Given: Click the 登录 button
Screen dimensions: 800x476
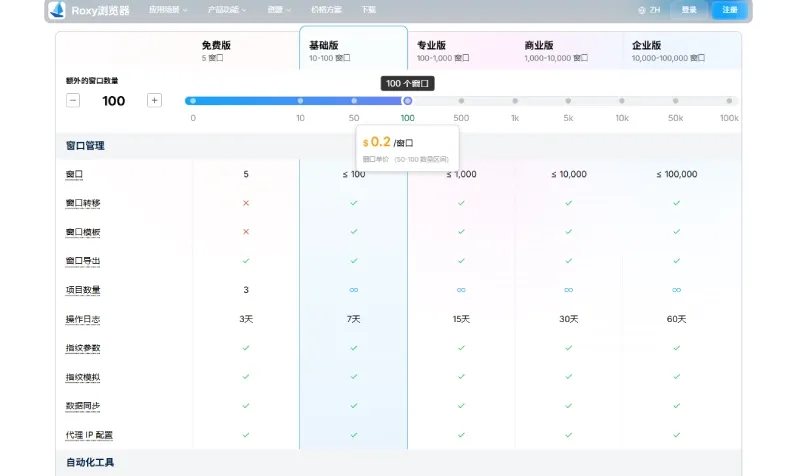Looking at the screenshot, I should click(689, 10).
